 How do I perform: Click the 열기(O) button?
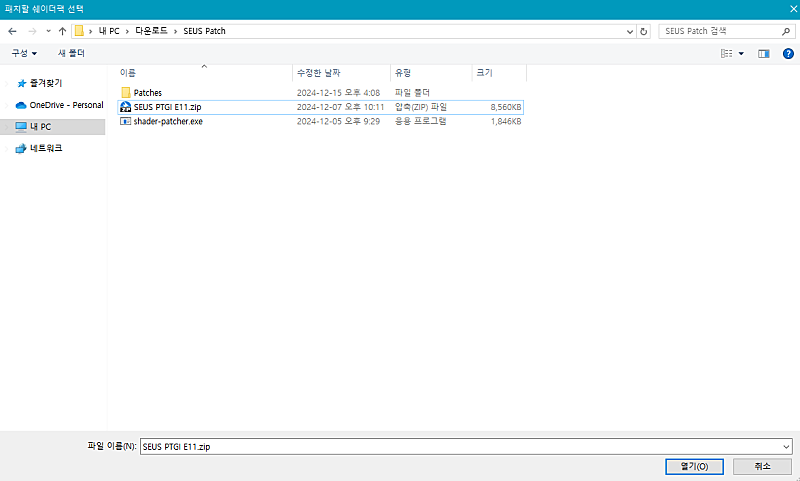694,466
